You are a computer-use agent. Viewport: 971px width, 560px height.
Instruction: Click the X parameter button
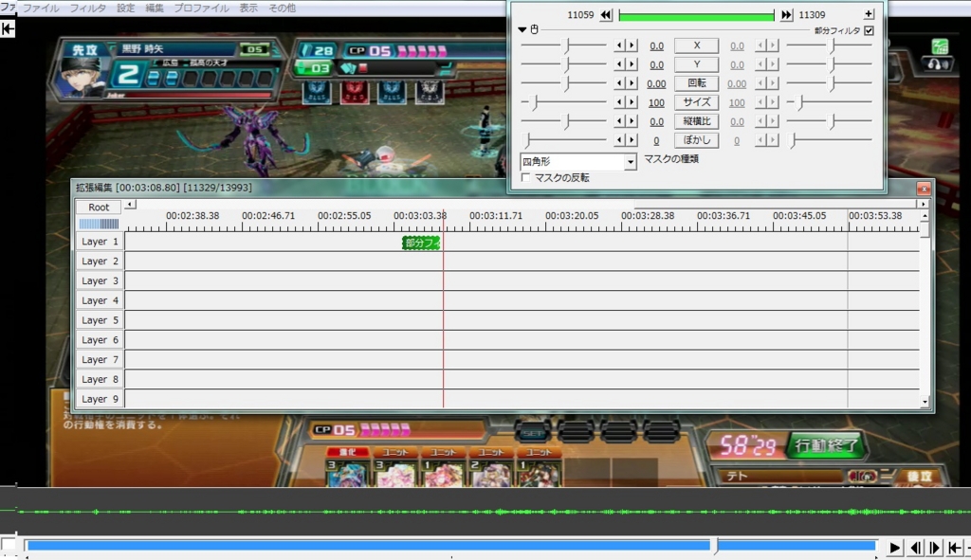coord(696,45)
